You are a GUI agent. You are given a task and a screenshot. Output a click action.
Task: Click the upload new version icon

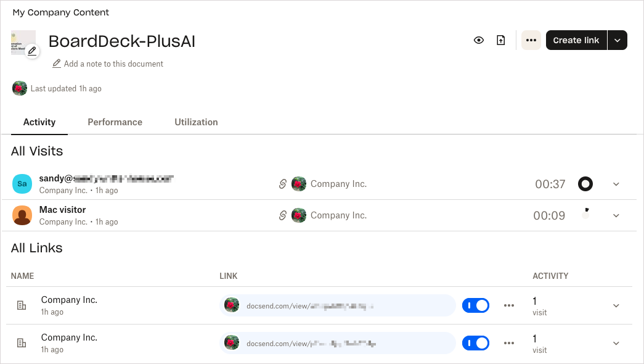click(x=501, y=40)
